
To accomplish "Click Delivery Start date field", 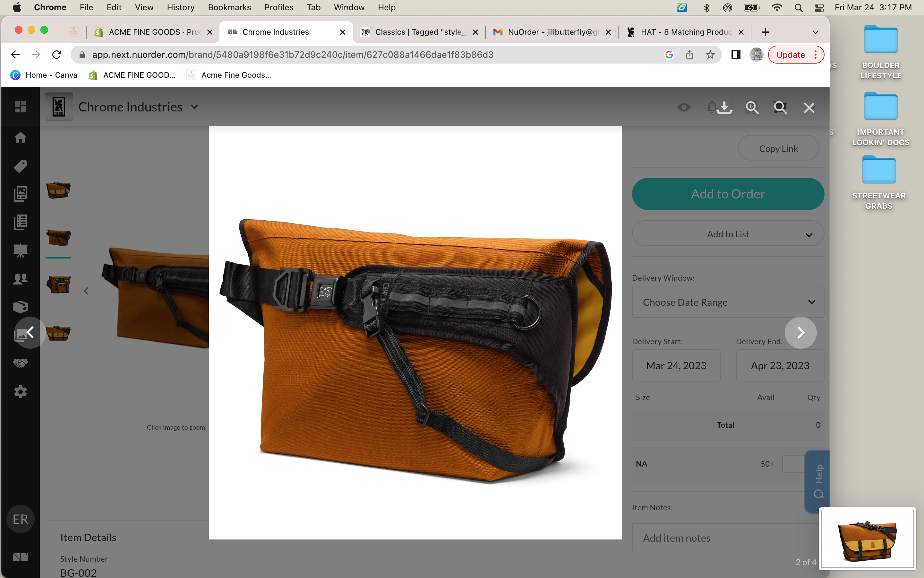I will (676, 365).
